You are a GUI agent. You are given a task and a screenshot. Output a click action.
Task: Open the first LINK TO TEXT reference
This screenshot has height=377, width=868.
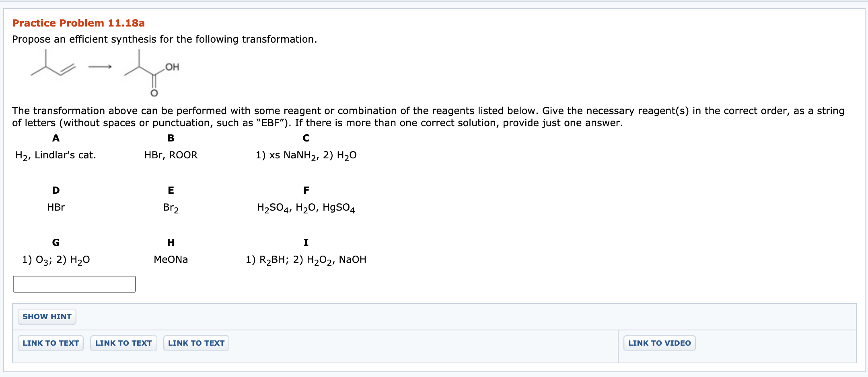[x=50, y=343]
